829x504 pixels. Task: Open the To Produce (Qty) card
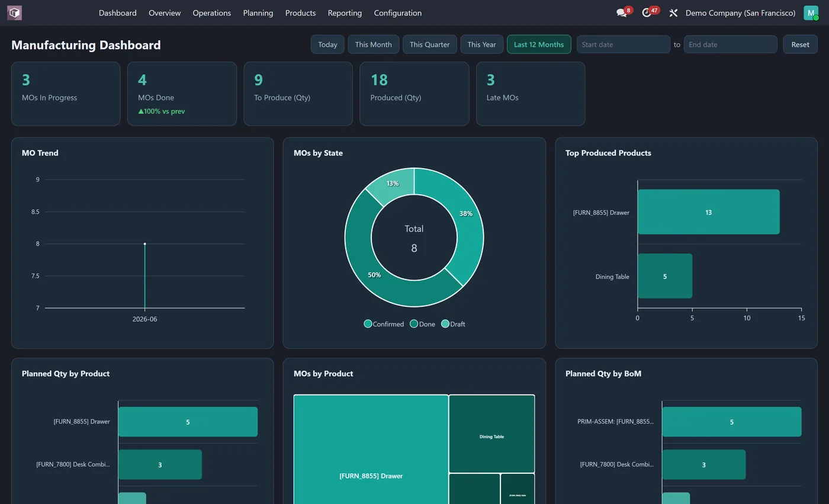298,94
